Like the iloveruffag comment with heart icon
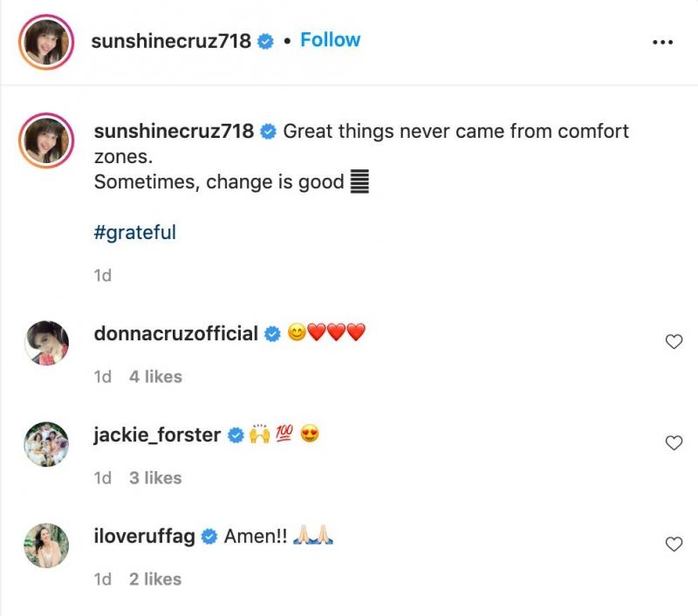 674,544
